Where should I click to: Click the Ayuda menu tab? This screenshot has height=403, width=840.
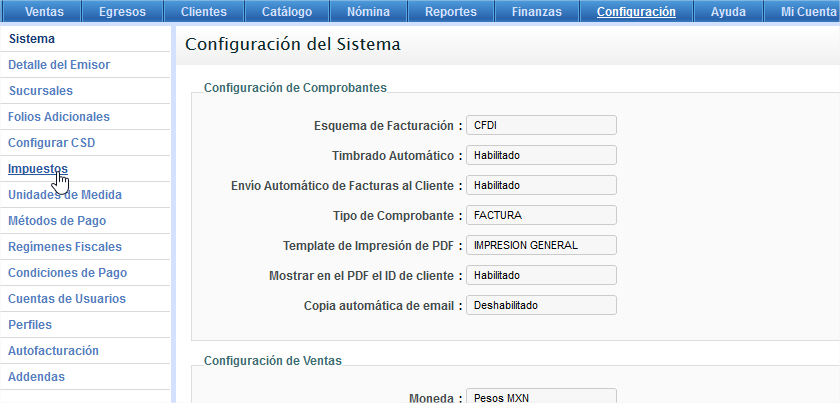pyautogui.click(x=727, y=12)
